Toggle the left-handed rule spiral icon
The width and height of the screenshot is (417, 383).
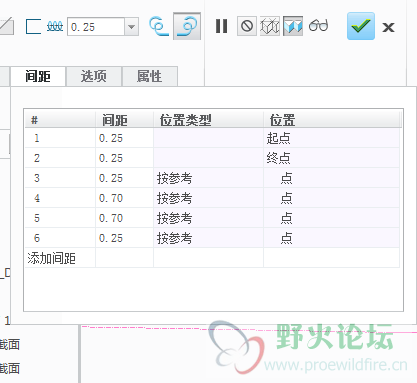[159, 26]
